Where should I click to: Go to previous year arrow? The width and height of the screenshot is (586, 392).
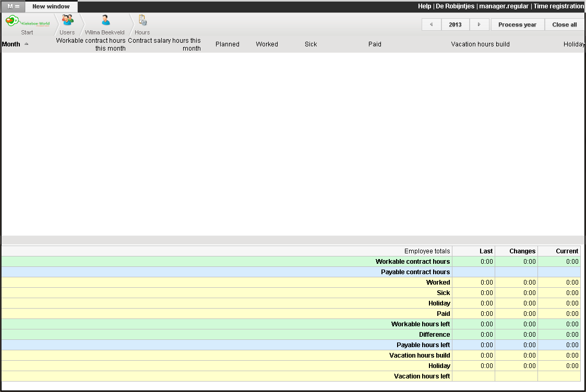coord(431,24)
